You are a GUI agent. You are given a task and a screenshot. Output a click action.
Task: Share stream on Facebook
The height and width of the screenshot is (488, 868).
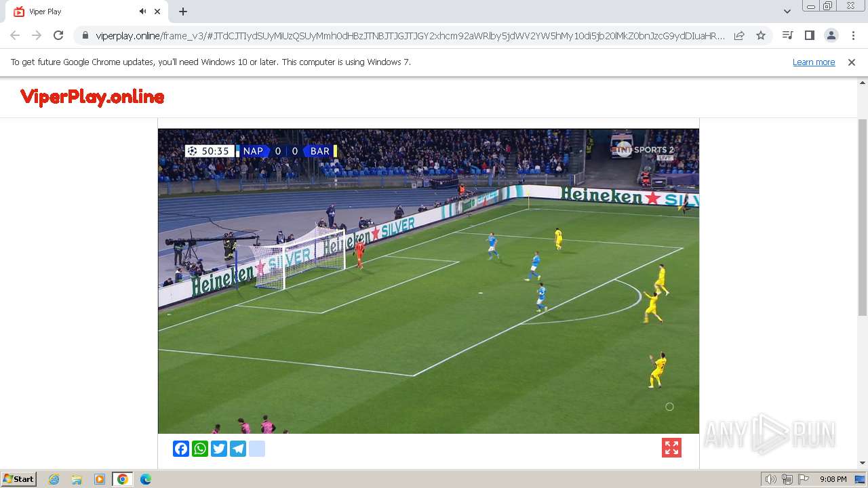[x=181, y=449]
